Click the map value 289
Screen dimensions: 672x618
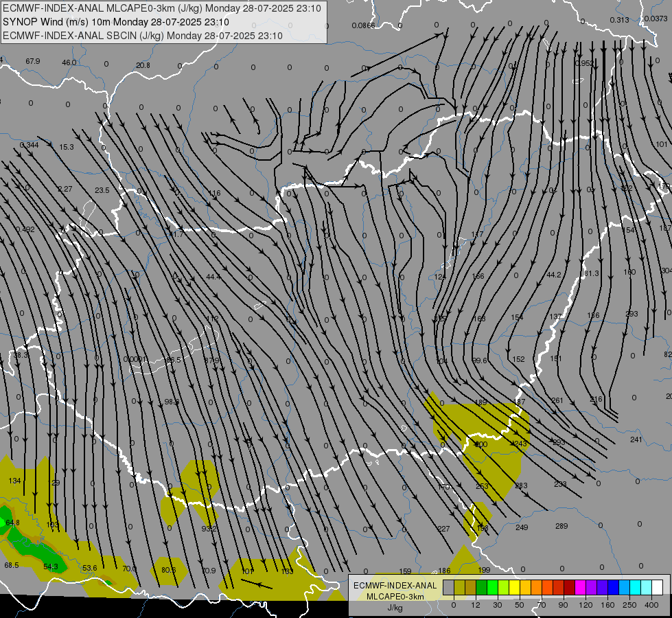coord(561,526)
